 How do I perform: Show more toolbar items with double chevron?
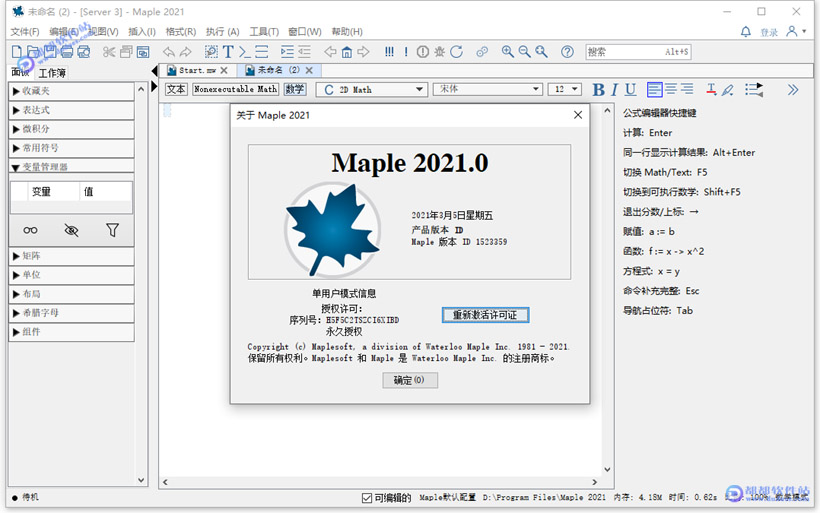pos(793,89)
